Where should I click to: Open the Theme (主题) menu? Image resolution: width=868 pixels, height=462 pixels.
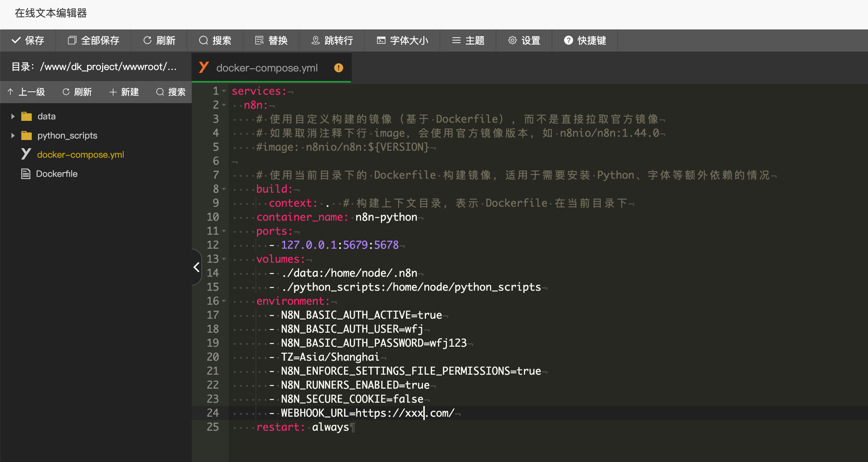tap(468, 40)
